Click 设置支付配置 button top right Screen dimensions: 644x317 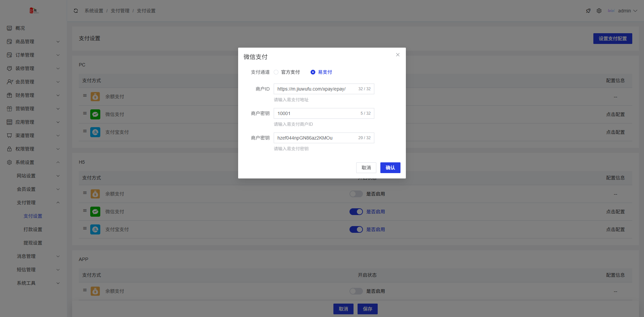click(x=612, y=38)
